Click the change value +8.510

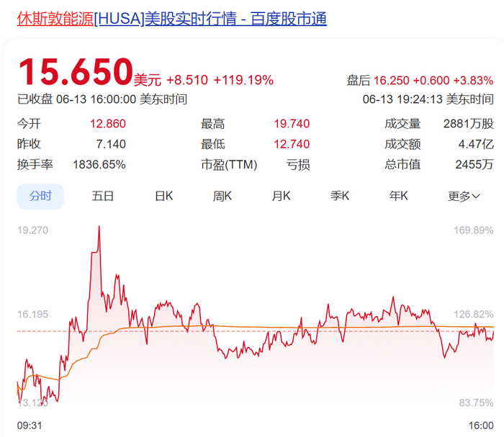click(x=187, y=80)
